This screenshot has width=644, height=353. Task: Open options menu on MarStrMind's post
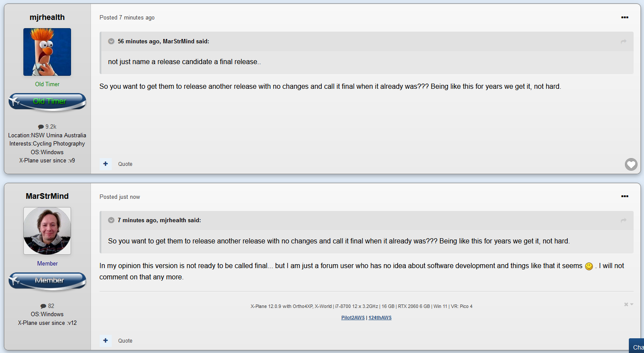click(625, 196)
